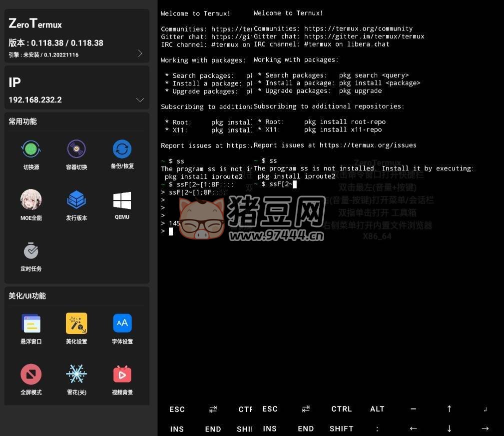Image resolution: width=504 pixels, height=436 pixels.
Task: Open the 发行版本 distribution installer
Action: [x=76, y=205]
